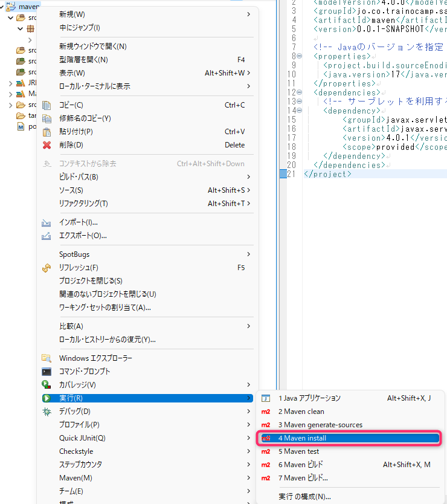447x504 pixels.
Task: Open the 比較(A) submenu
Action: 148,326
